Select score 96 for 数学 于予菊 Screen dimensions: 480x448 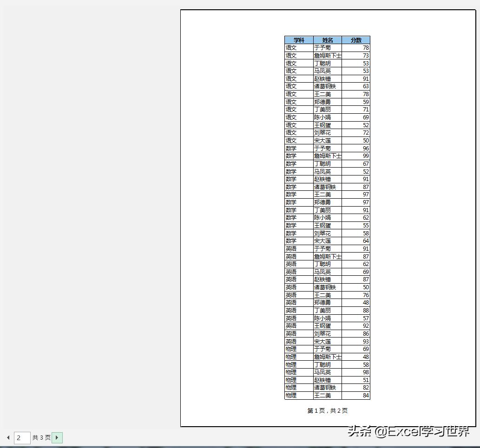tap(356, 148)
